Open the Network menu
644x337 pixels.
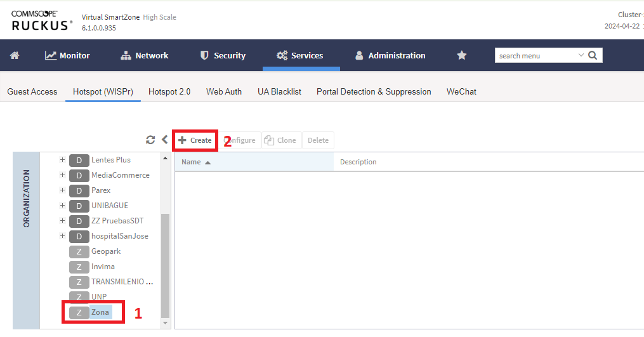pos(144,55)
